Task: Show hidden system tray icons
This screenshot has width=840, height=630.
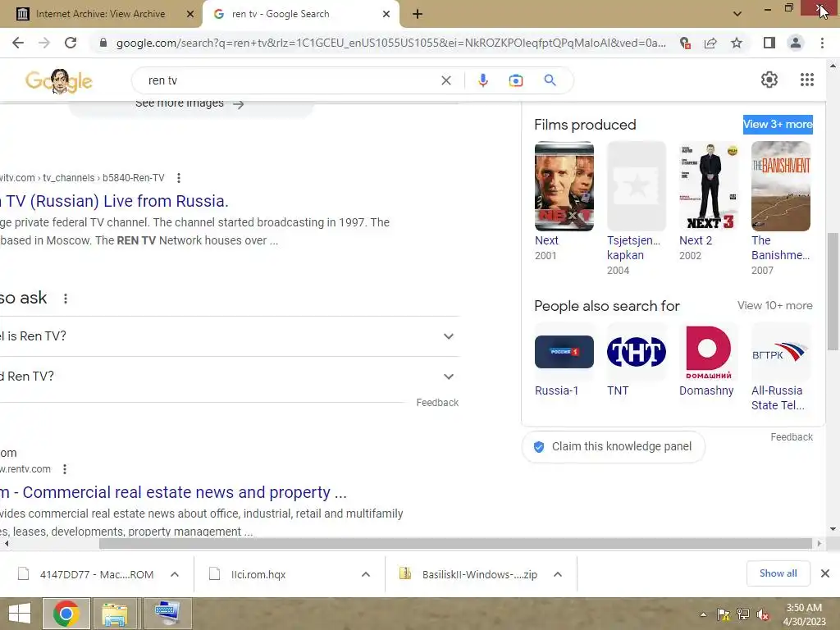Action: click(703, 614)
